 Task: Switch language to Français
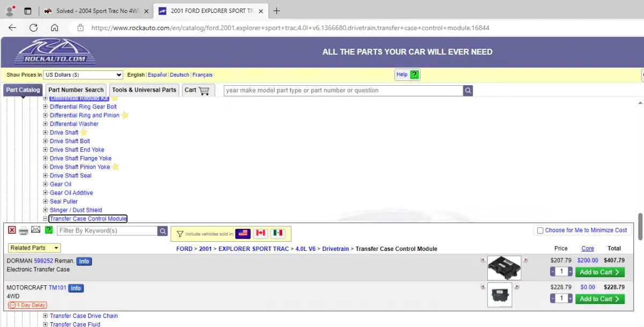coord(202,75)
